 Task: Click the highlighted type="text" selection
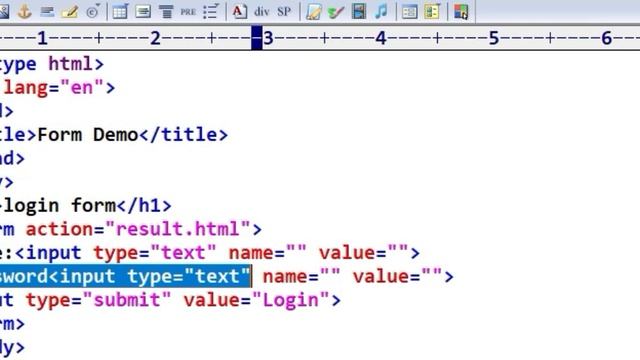(189, 276)
